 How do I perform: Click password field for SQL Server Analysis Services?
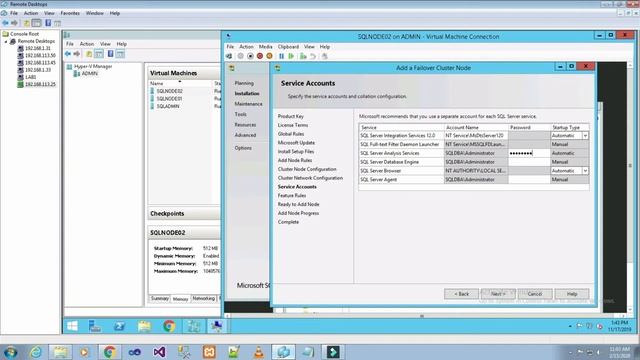(x=529, y=153)
